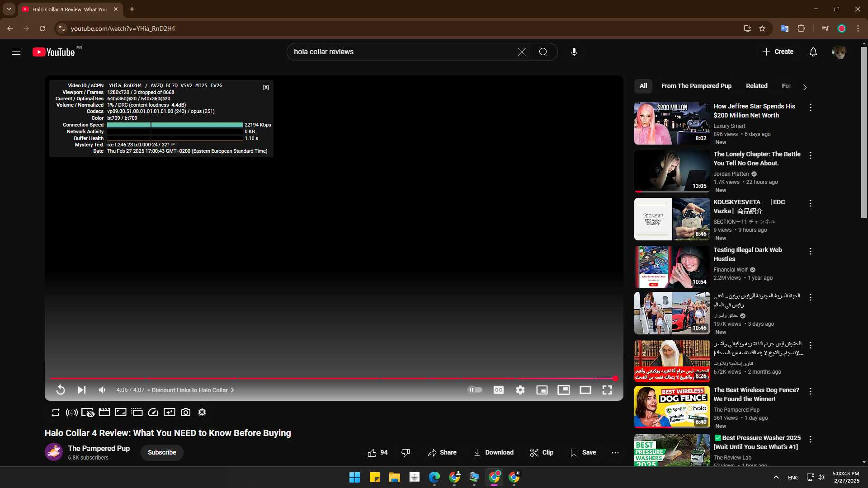The height and width of the screenshot is (488, 868).
Task: Take video screenshot camera icon
Action: tap(186, 413)
